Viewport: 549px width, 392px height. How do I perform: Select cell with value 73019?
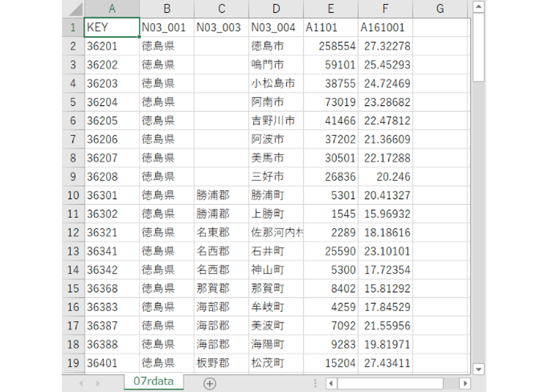[330, 102]
